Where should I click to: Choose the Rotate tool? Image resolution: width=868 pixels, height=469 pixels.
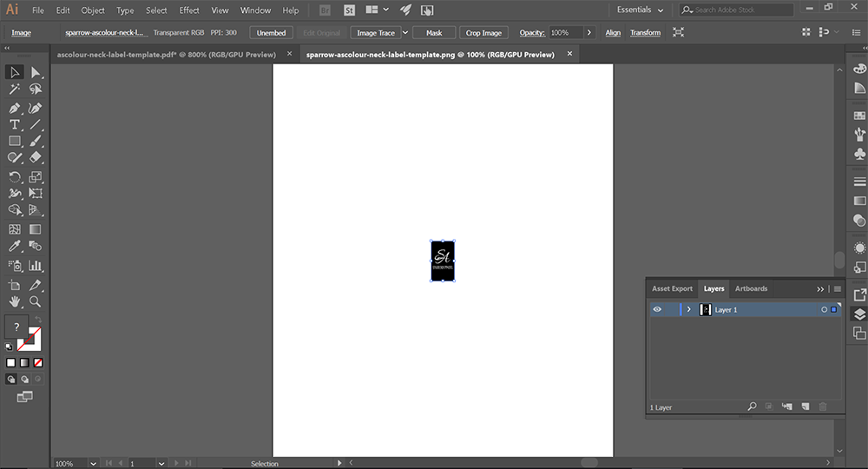(15, 177)
